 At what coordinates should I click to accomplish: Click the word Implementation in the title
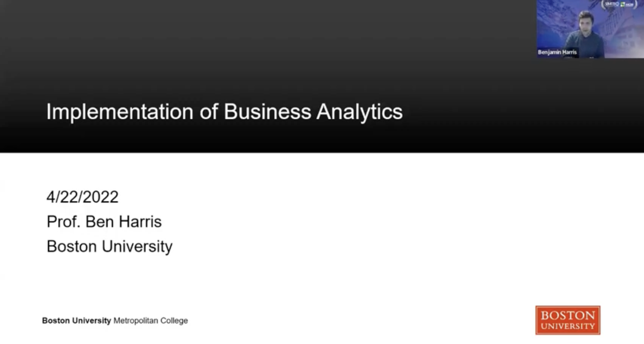120,112
